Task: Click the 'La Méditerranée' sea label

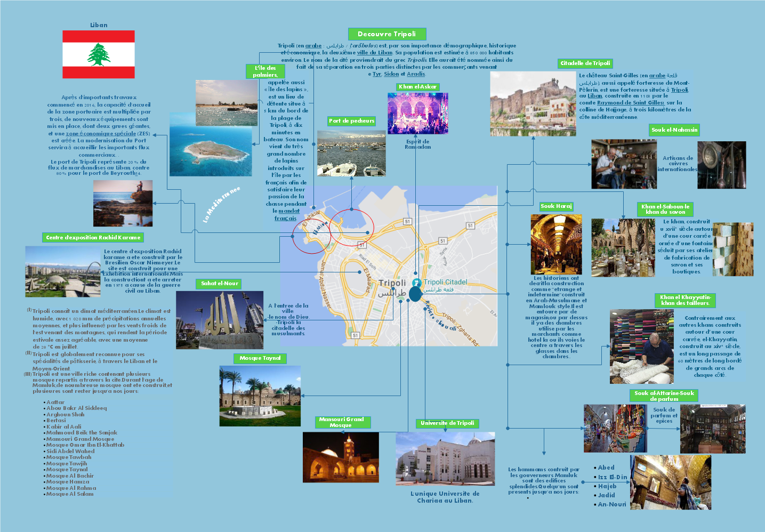Action: click(x=222, y=204)
